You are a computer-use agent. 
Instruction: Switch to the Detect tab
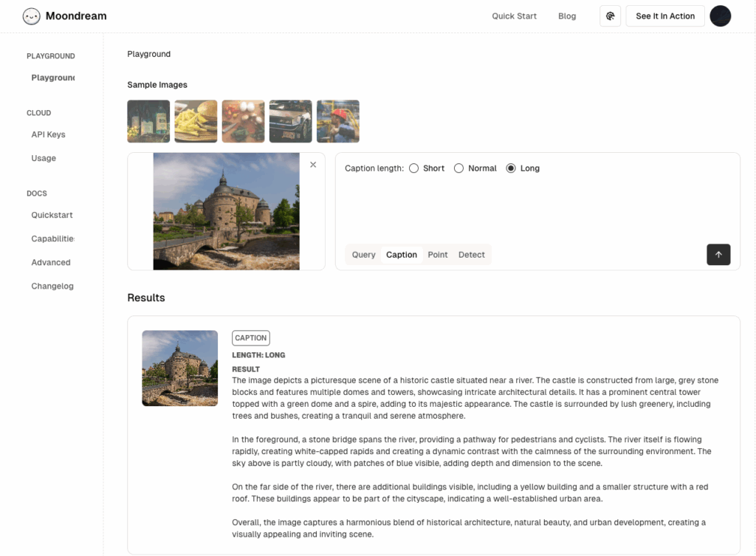coord(471,255)
